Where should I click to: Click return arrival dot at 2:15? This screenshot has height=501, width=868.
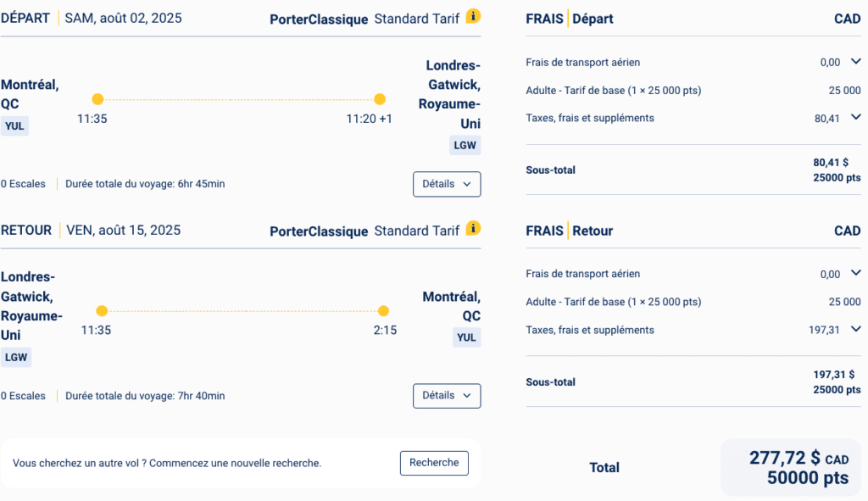coord(383,311)
